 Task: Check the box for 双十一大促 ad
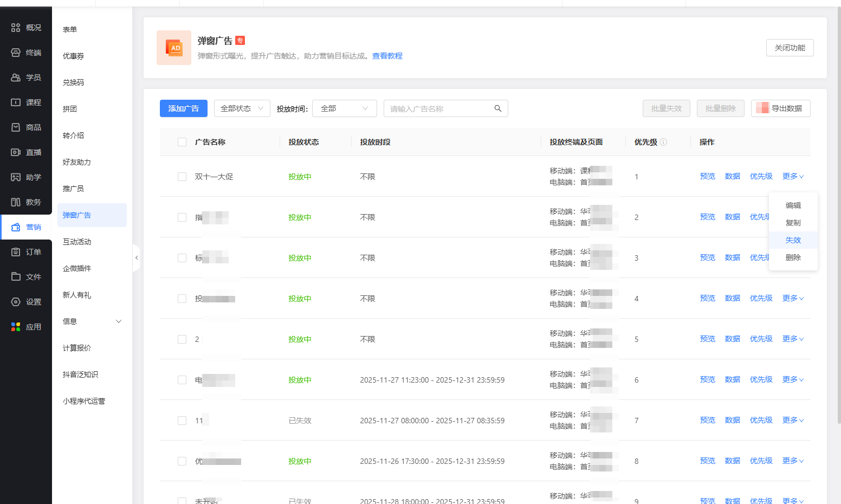[x=182, y=177]
